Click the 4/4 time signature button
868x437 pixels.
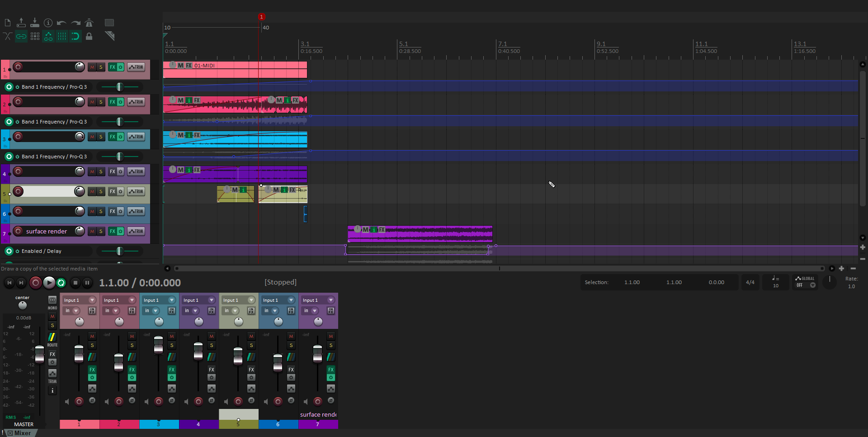point(750,282)
